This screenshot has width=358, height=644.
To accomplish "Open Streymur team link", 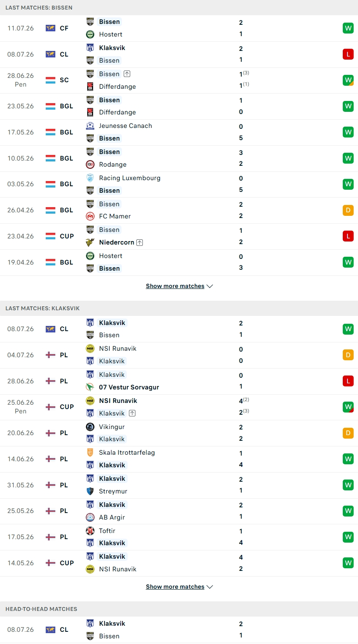I will point(113,491).
